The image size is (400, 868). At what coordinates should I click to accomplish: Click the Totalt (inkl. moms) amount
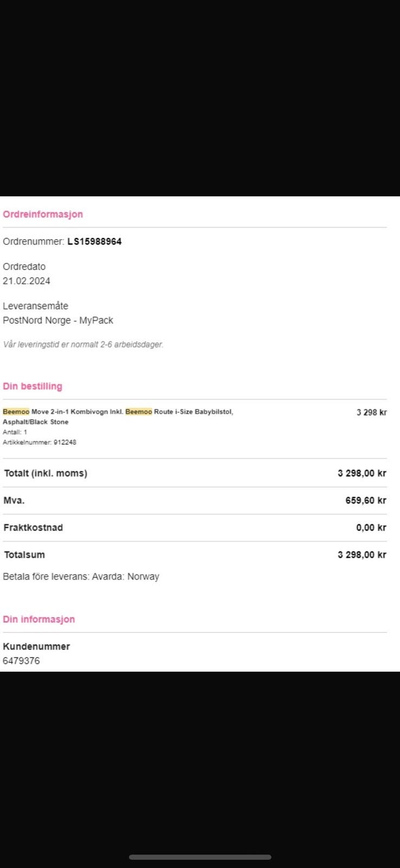[x=362, y=473]
